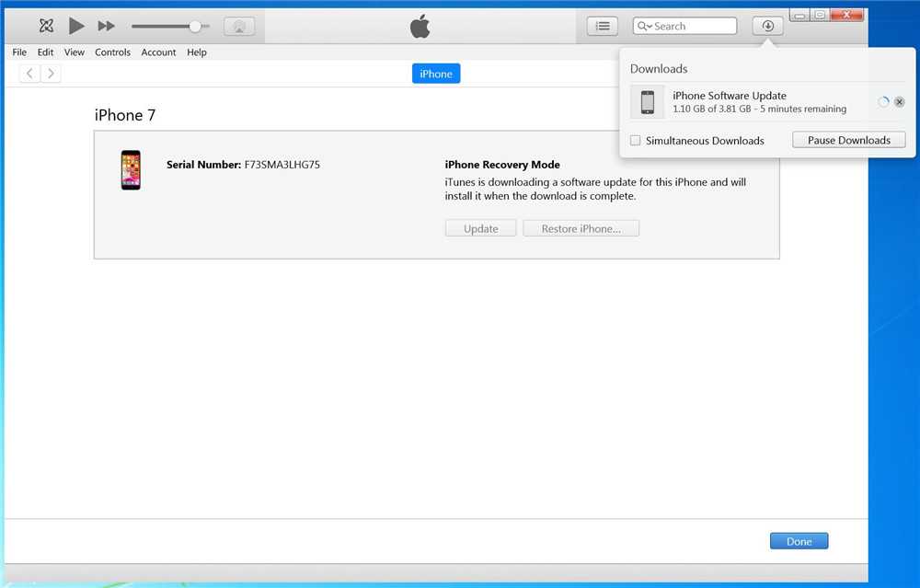Click the Pause Downloads button
This screenshot has width=920, height=588.
click(x=848, y=141)
